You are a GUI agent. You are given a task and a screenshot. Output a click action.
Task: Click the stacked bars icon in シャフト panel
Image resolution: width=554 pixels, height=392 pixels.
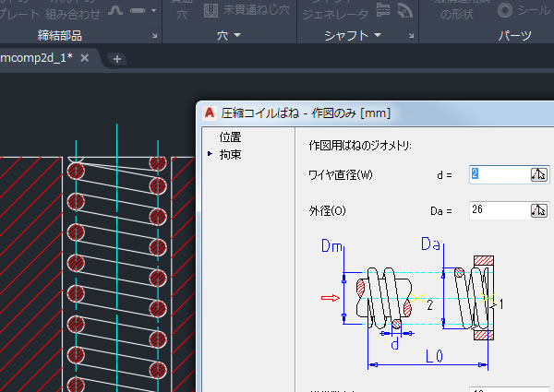[x=382, y=10]
